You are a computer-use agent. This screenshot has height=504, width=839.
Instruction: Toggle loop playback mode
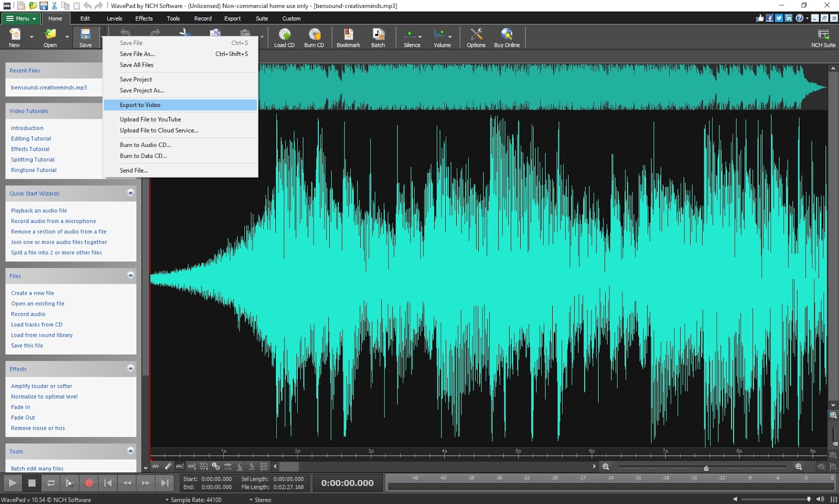tap(51, 483)
